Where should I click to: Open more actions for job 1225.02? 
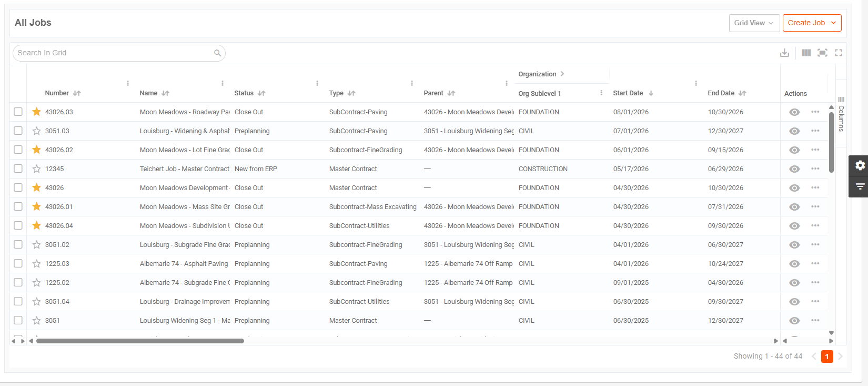tap(815, 282)
